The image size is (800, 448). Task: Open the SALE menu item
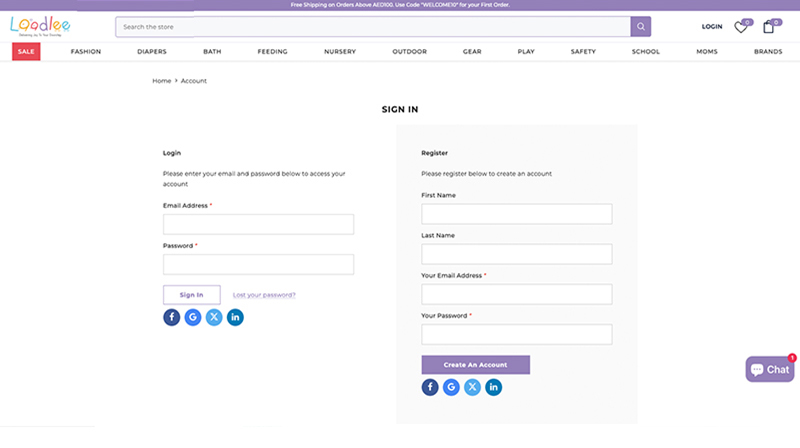[26, 51]
